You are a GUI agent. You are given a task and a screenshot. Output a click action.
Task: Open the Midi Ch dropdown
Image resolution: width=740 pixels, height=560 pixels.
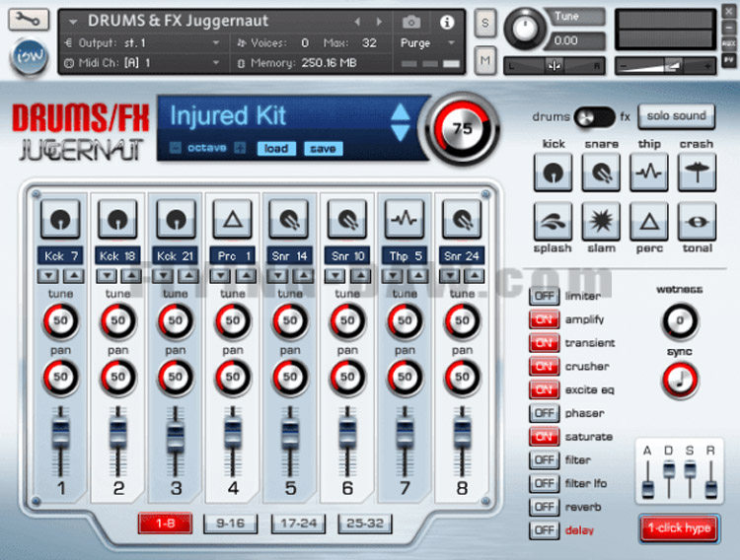click(x=142, y=63)
